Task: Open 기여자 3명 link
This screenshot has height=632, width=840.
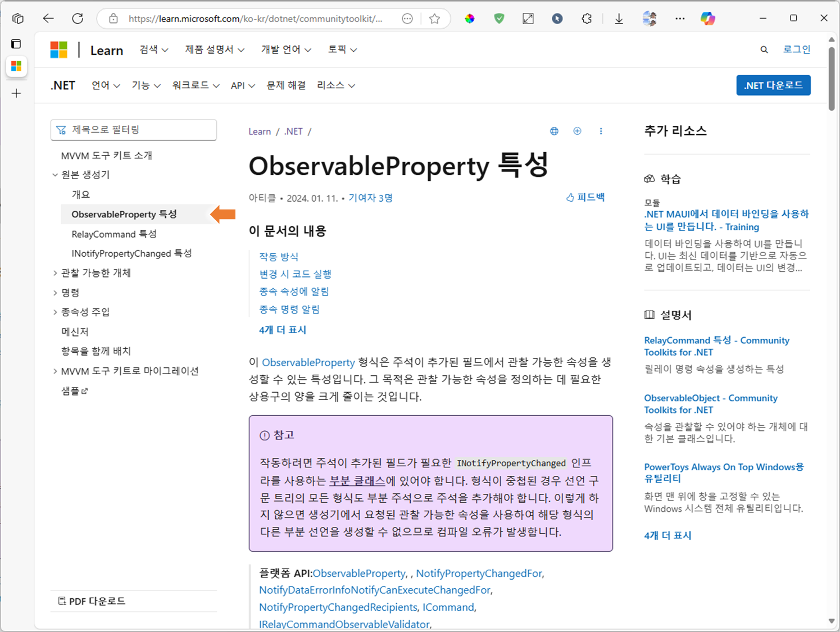Action: pos(370,198)
